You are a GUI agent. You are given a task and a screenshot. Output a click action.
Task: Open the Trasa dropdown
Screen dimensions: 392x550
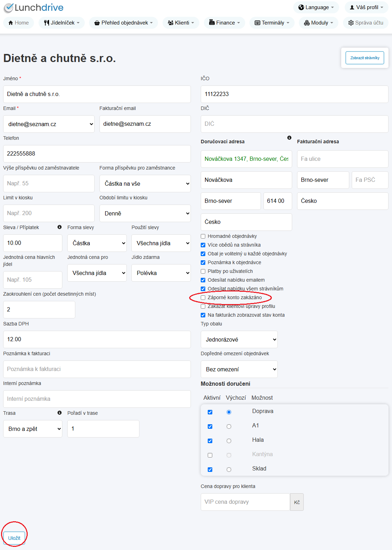(x=33, y=429)
